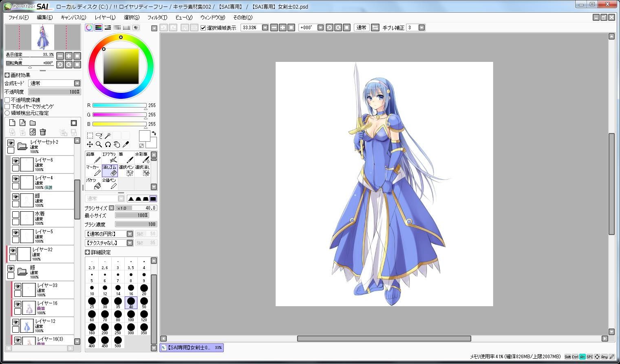Viewport: 620px width, 364px height.
Task: Select the Watercolor (水彩筆) tool
Action: 142,158
